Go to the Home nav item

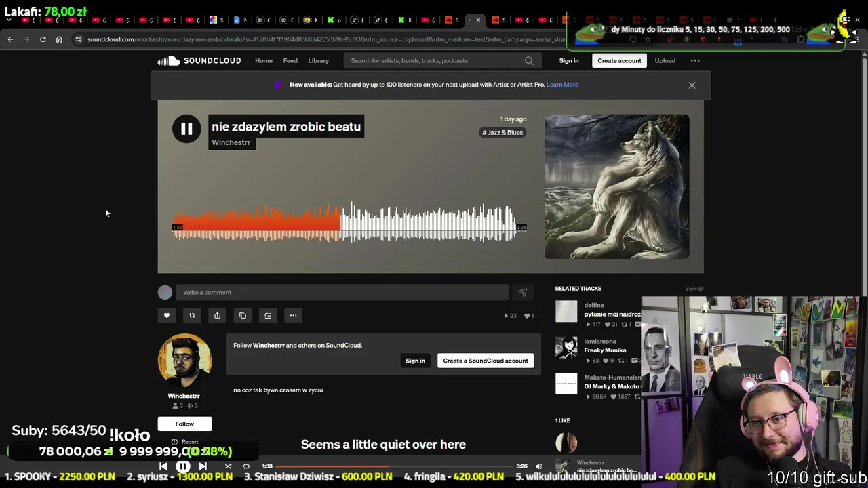tap(264, 61)
